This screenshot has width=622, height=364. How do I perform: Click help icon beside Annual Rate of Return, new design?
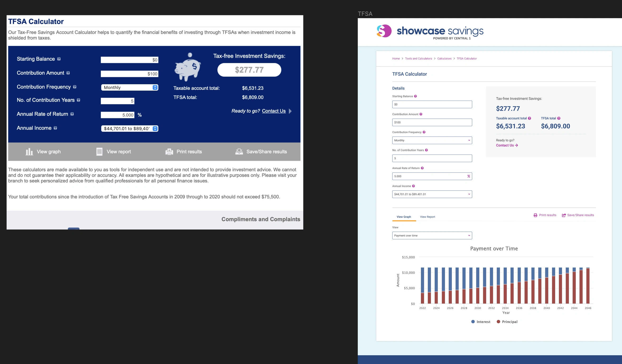point(422,168)
